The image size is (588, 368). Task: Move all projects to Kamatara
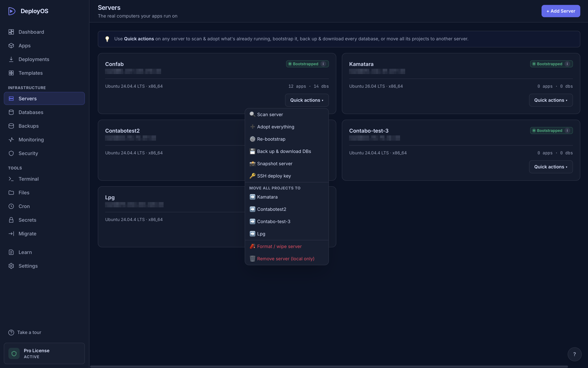(287, 197)
